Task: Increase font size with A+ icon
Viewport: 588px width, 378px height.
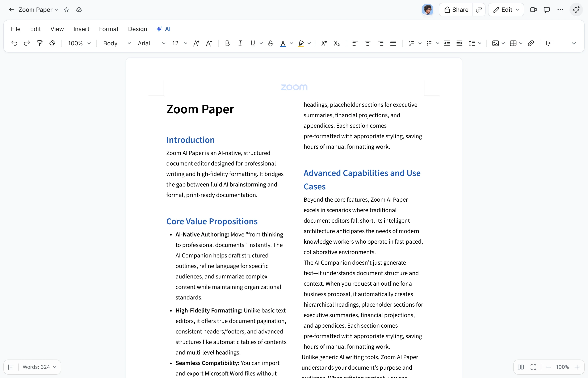Action: tap(196, 43)
